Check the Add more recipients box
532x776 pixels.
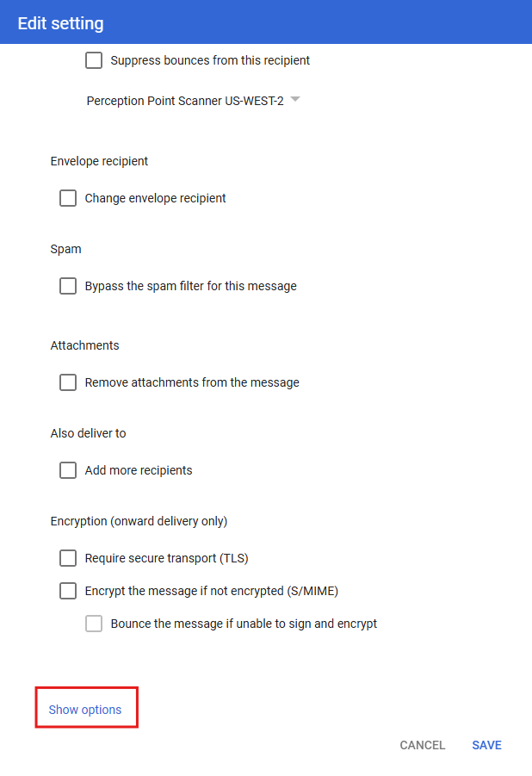(68, 470)
